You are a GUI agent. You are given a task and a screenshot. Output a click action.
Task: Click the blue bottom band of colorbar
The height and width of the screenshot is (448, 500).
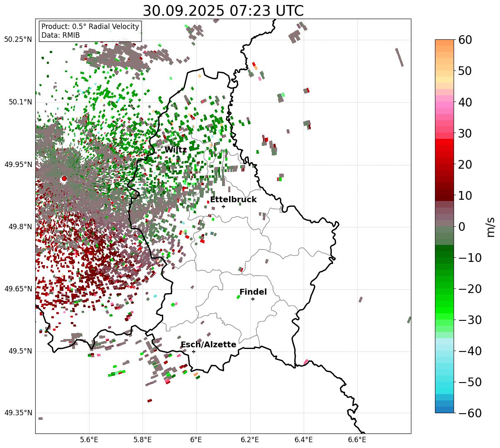tap(444, 409)
